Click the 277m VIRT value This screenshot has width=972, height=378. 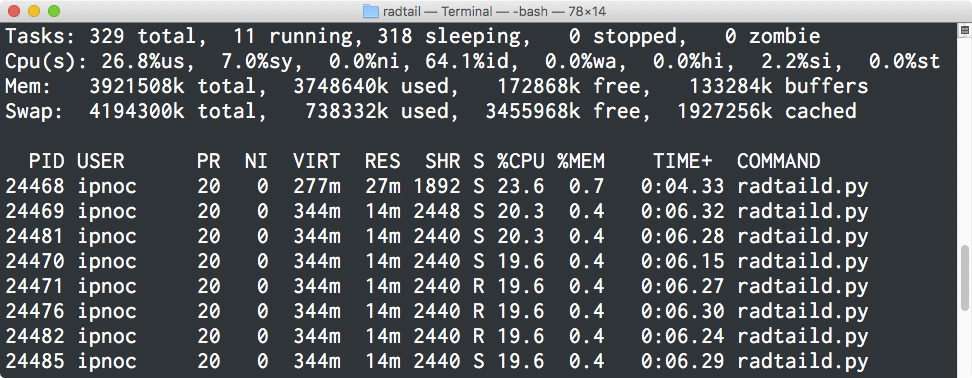(x=316, y=186)
